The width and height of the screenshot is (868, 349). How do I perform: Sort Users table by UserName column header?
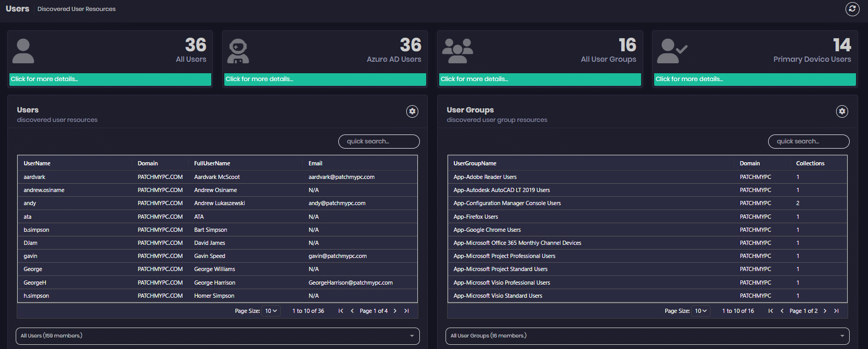click(x=37, y=163)
